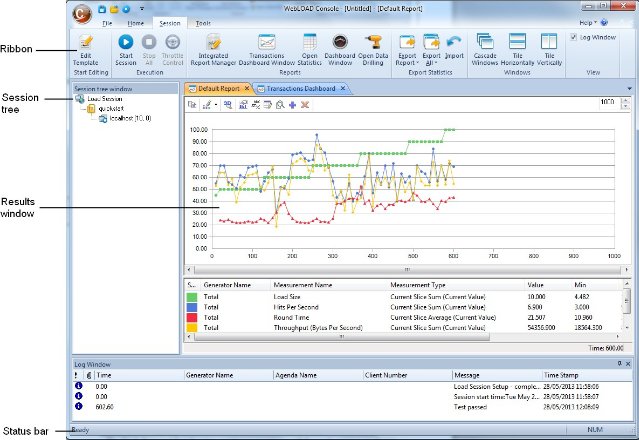Toggle the Log Window checkbox
This screenshot has height=440, width=639.
click(572, 37)
